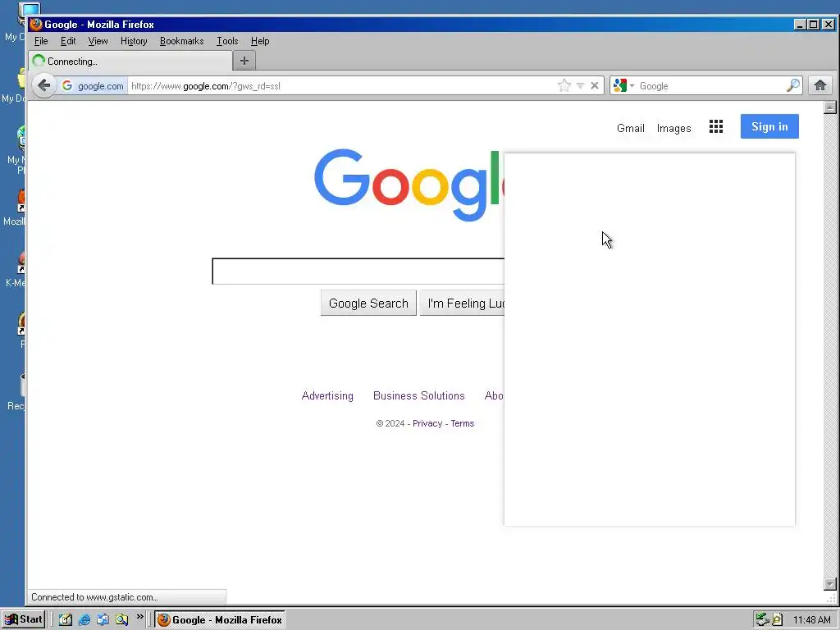Click the Google logo image
Screen dimensions: 840x630
point(409,185)
